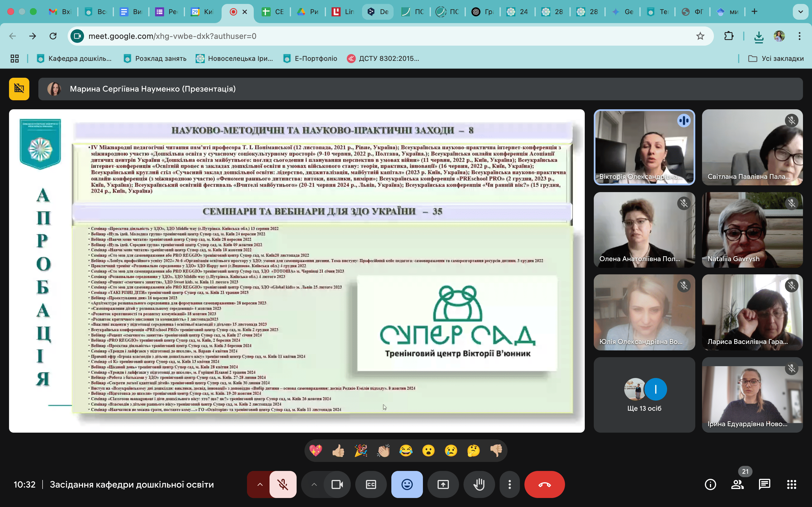
Task: Switch to the Lin browser tab
Action: coord(343,12)
